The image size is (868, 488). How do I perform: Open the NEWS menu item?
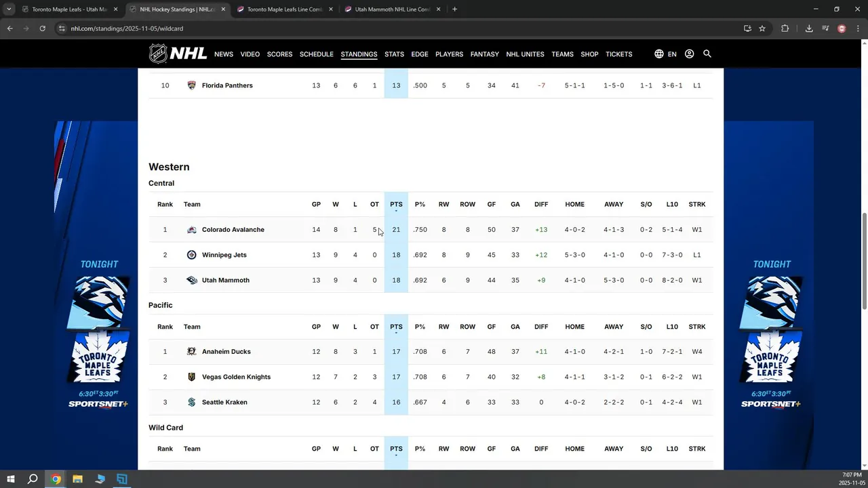coord(224,54)
